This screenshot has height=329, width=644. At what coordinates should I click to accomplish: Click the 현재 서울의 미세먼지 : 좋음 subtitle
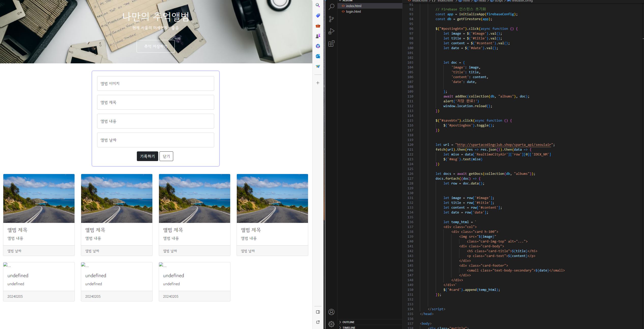click(156, 28)
